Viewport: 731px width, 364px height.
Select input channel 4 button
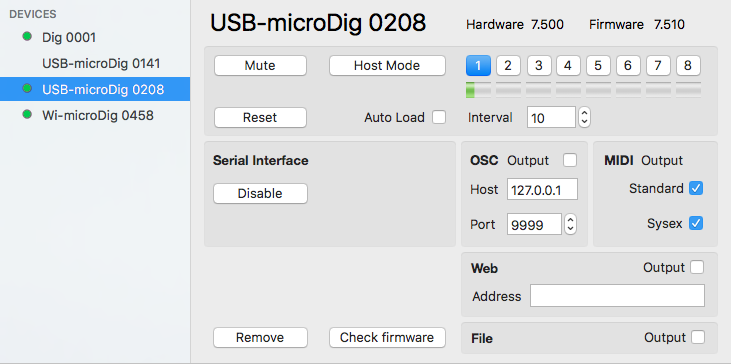pos(568,66)
